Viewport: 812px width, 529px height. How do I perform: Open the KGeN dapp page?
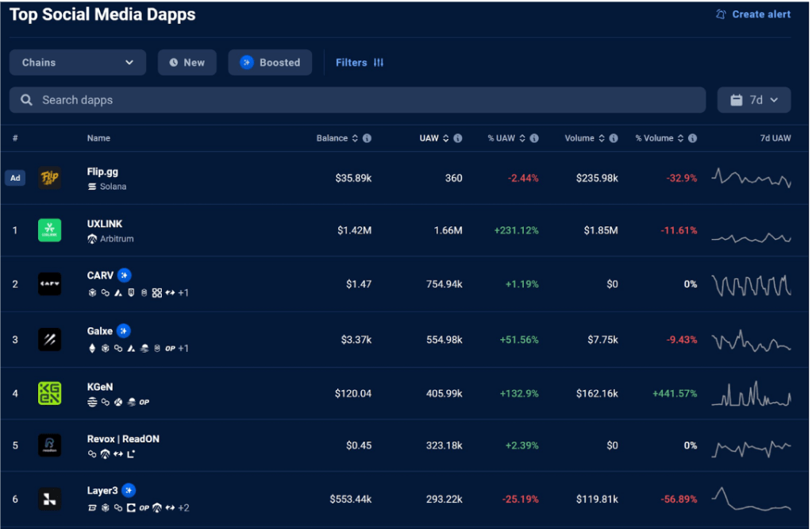(x=100, y=387)
